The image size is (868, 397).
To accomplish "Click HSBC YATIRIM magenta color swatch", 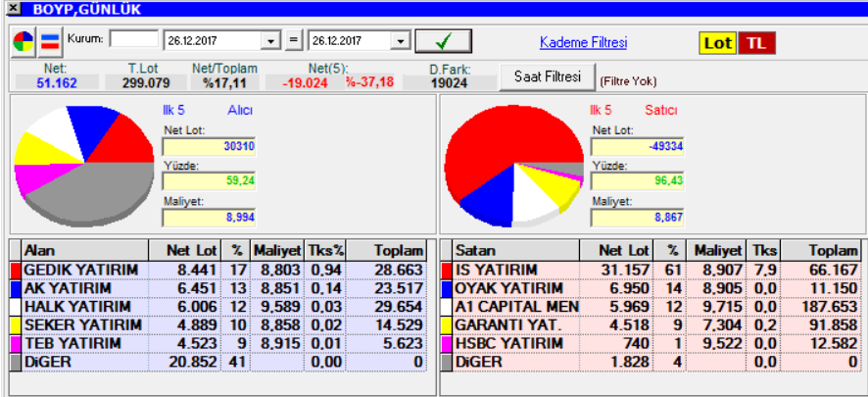I will point(447,343).
